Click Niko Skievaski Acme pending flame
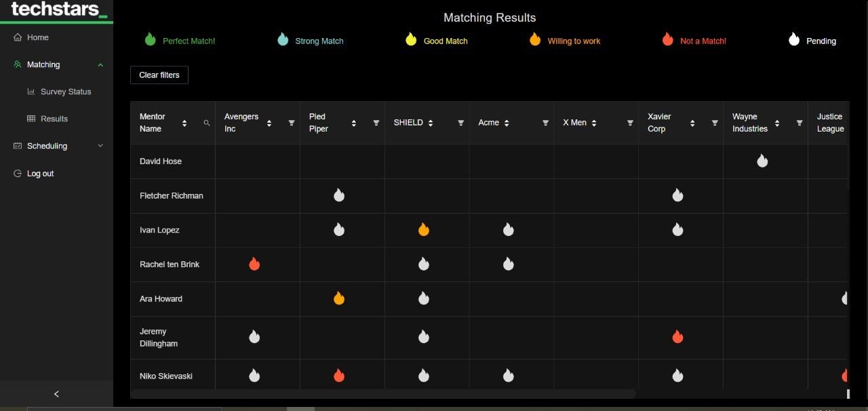Viewport: 868px width, 411px height. tap(509, 376)
